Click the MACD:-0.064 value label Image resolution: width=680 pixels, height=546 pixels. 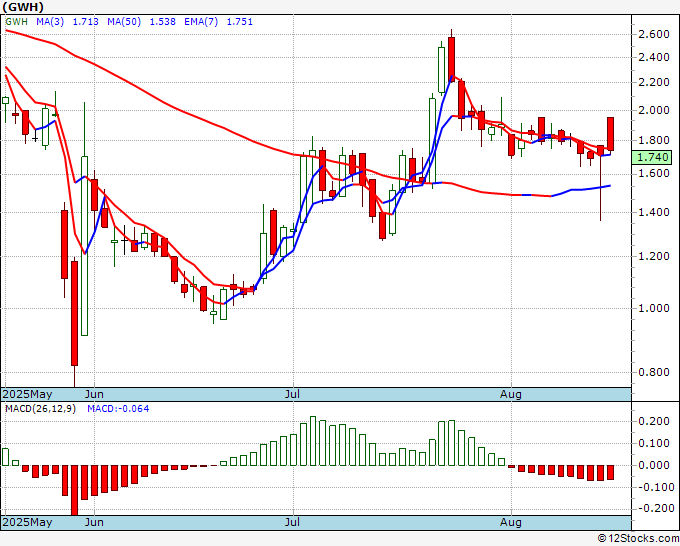tap(118, 409)
